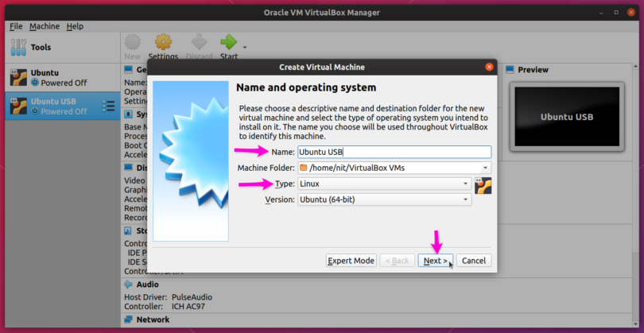Click the folder icon in Machine Folder field
644x333 pixels.
point(303,168)
